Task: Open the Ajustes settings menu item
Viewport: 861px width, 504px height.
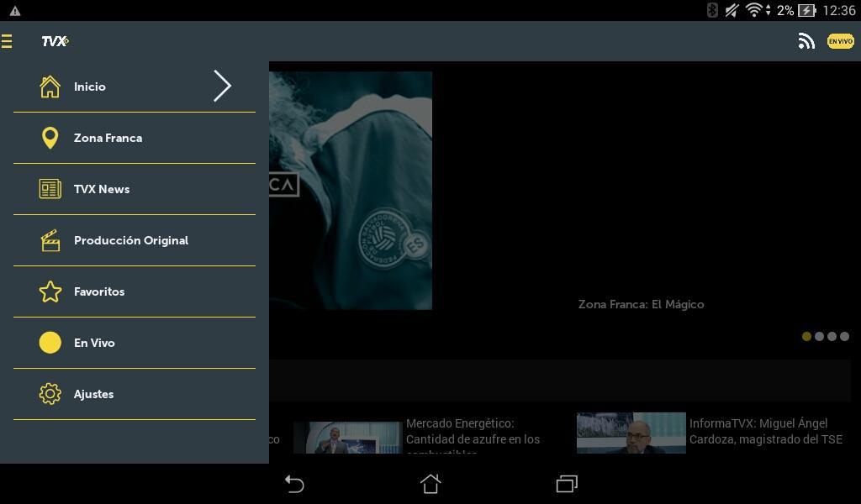Action: [x=135, y=394]
